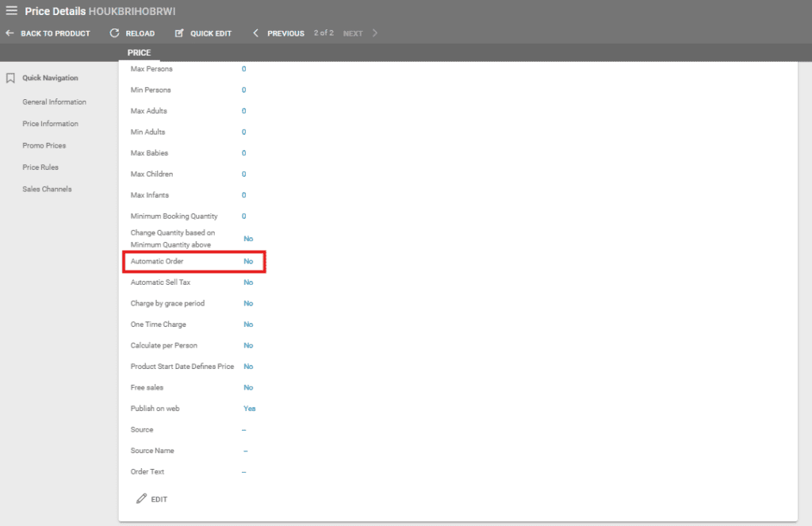The width and height of the screenshot is (812, 526).
Task: Select the PRICE tab
Action: (x=139, y=53)
